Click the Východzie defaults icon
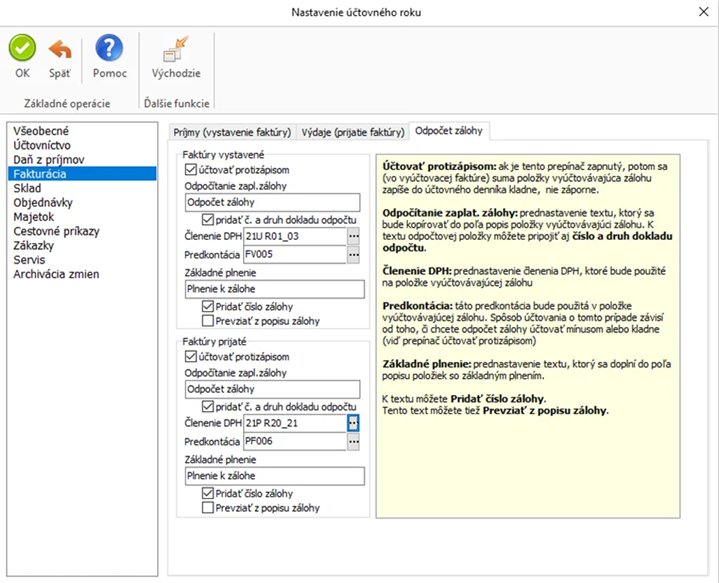Viewport: 719px width, 583px height. [x=176, y=49]
